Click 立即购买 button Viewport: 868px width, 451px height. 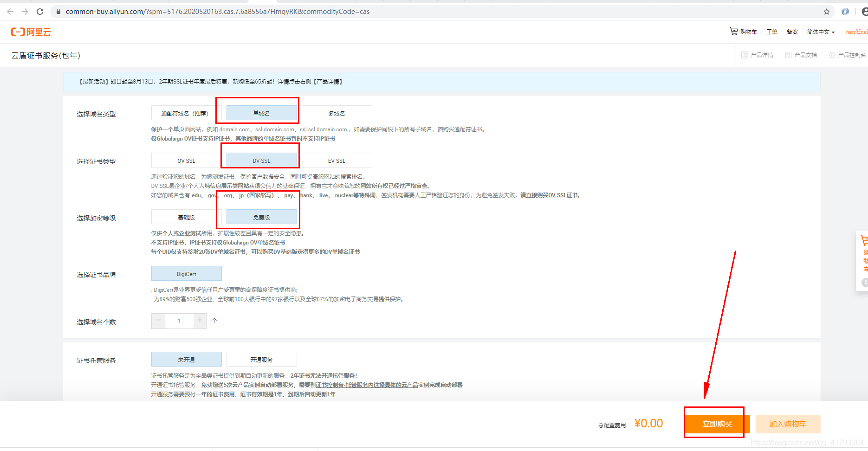(717, 424)
